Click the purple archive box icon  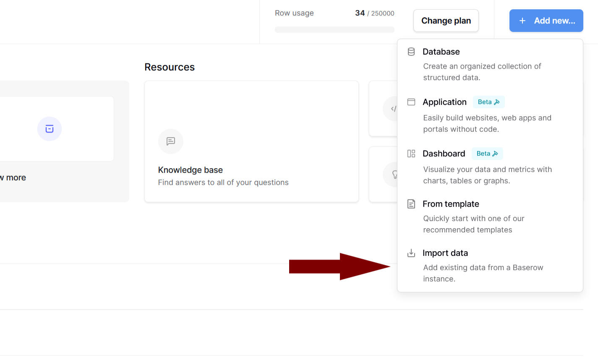pos(50,129)
